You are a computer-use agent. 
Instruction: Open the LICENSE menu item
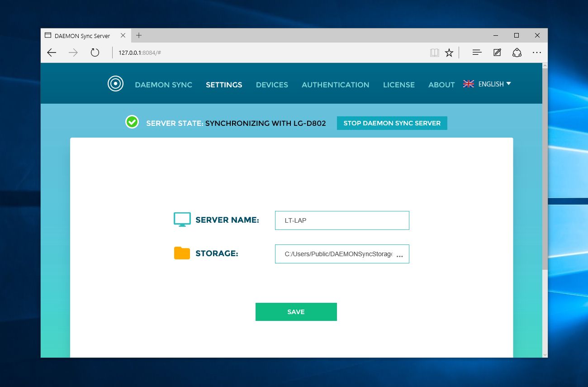pos(399,85)
